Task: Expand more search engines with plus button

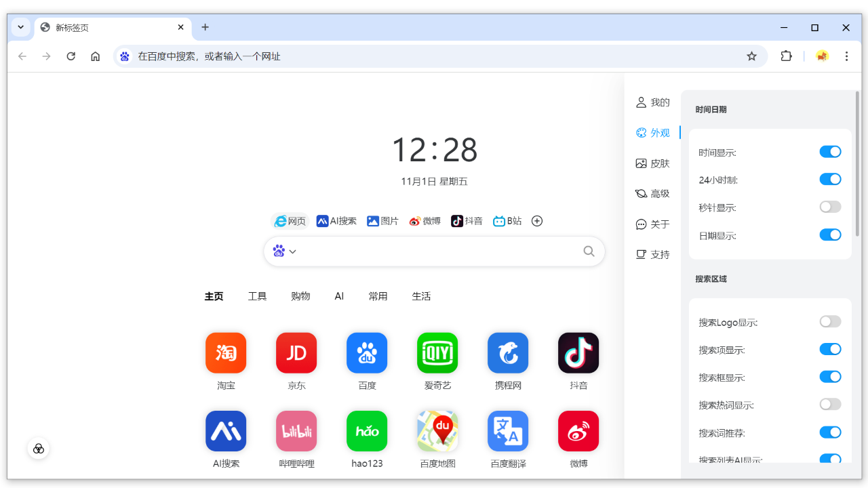Action: [536, 220]
